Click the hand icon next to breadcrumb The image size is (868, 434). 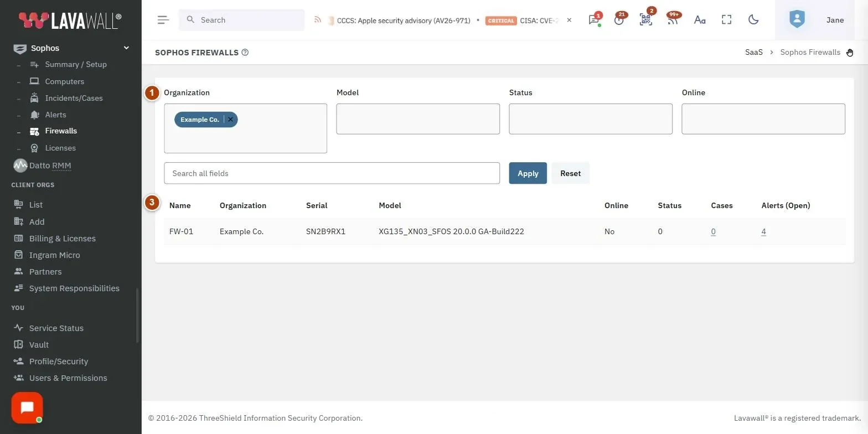pos(850,53)
